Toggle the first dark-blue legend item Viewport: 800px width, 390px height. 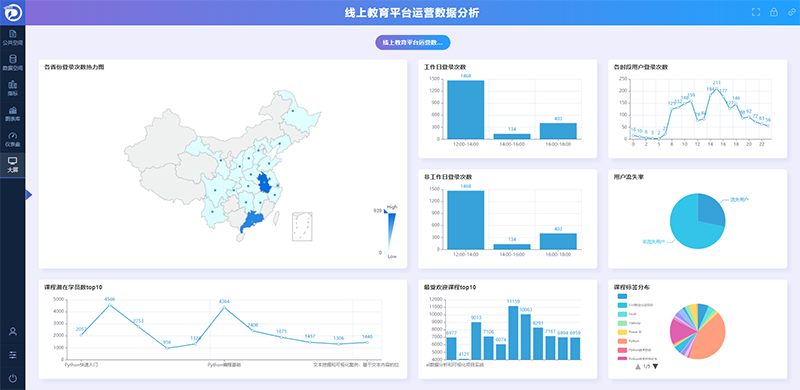(x=624, y=296)
